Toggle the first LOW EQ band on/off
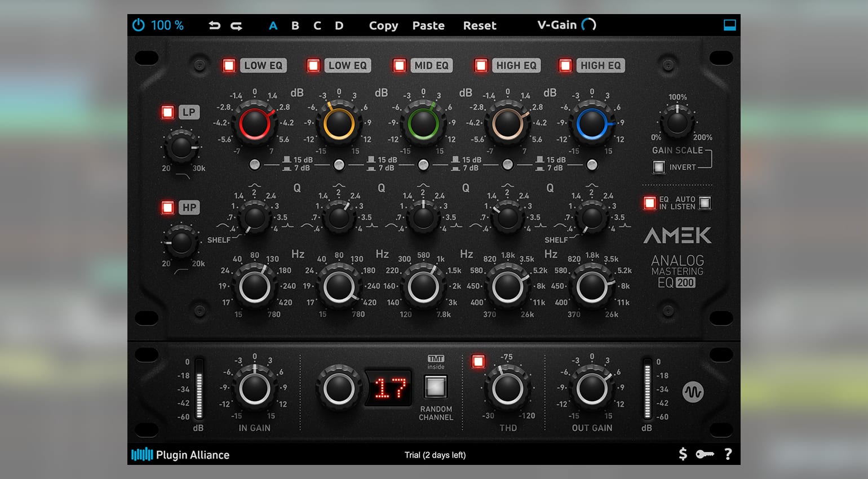The image size is (868, 479). [x=229, y=65]
